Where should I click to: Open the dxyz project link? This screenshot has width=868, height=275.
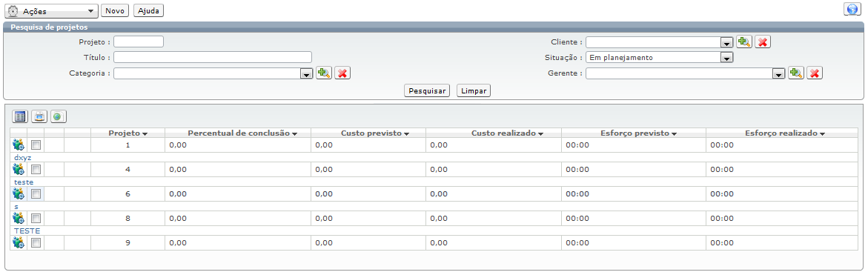pyautogui.click(x=23, y=158)
